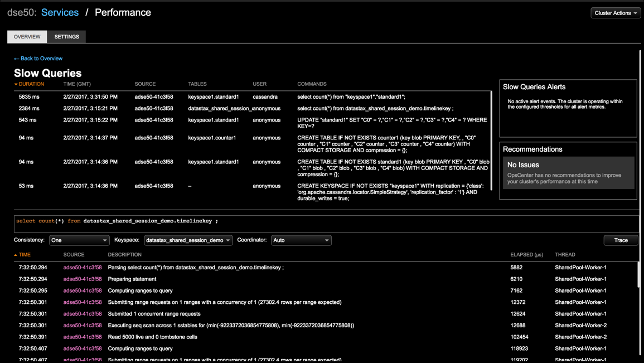Click the DURATION sort triangle icon

(16, 84)
